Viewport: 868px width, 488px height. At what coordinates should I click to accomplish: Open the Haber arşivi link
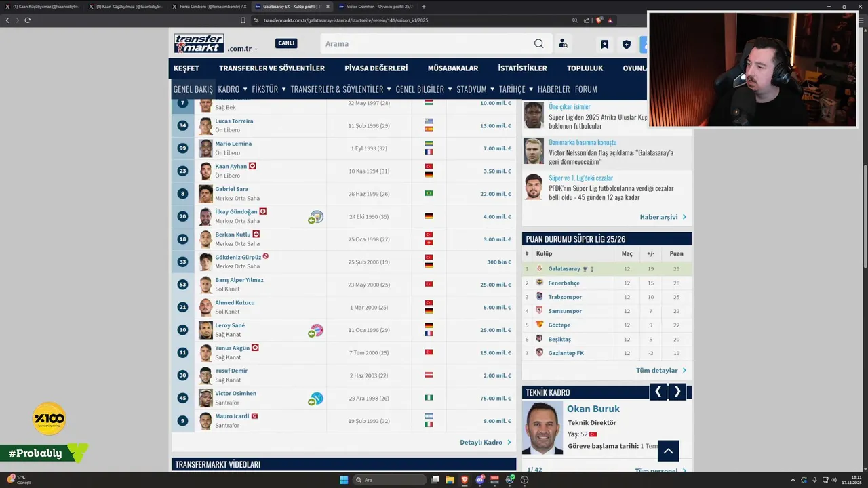[663, 217]
